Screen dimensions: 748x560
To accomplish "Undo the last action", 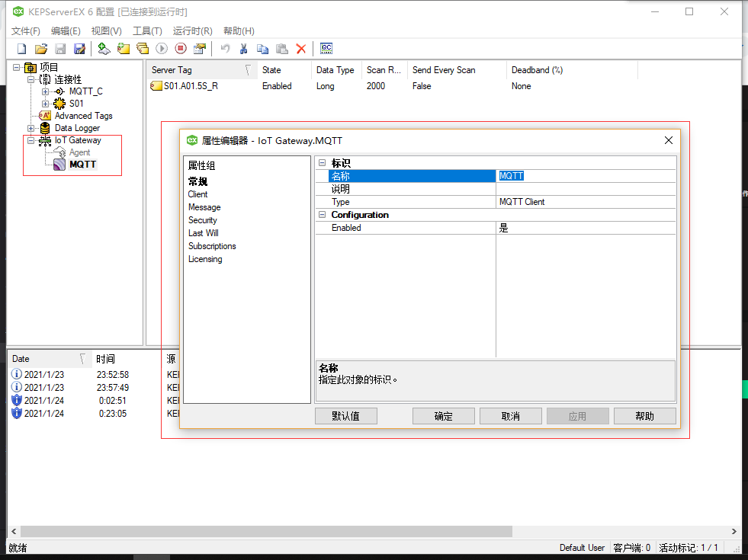I will tap(225, 49).
